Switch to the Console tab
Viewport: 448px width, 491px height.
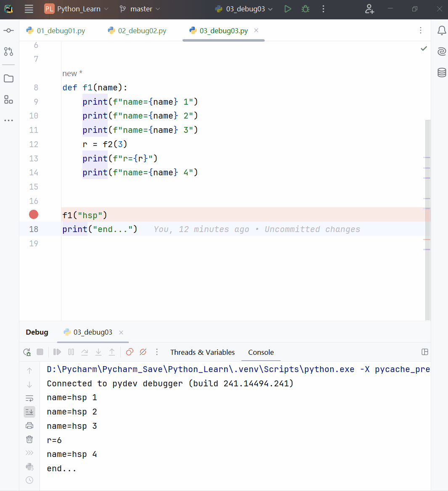[261, 352]
